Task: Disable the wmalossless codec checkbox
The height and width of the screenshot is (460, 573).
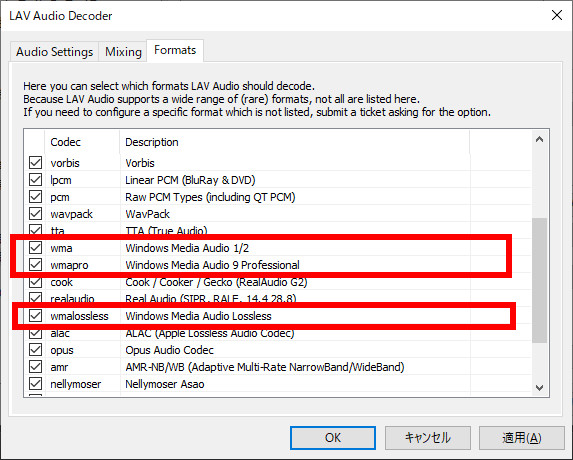Action: point(35,316)
